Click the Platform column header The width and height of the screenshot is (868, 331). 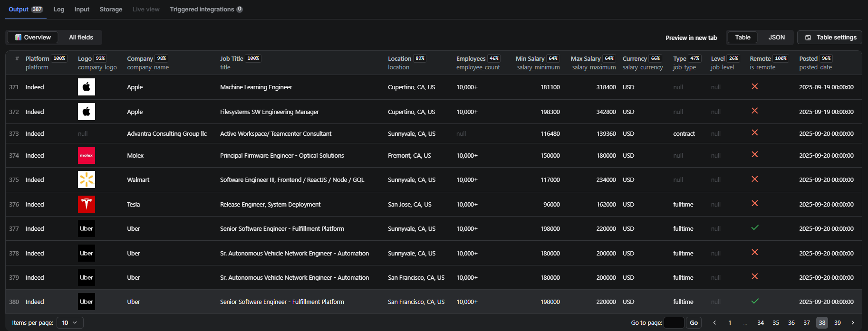(46, 63)
